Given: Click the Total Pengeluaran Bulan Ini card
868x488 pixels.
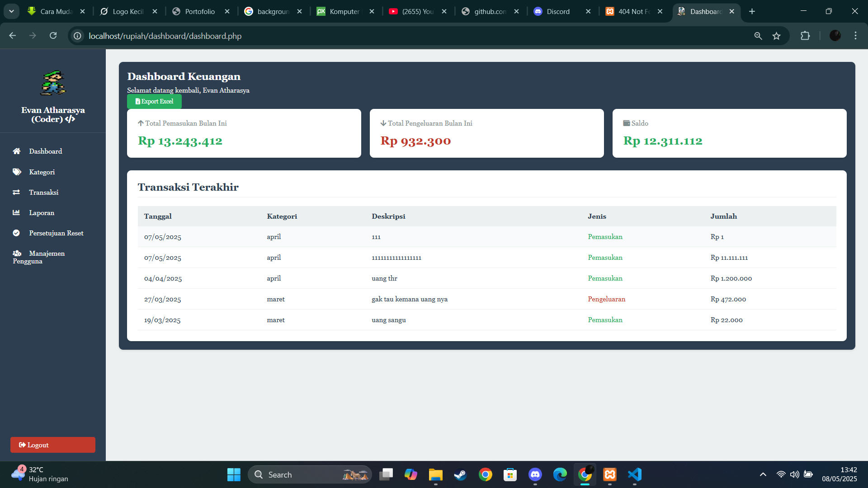Looking at the screenshot, I should pos(487,133).
